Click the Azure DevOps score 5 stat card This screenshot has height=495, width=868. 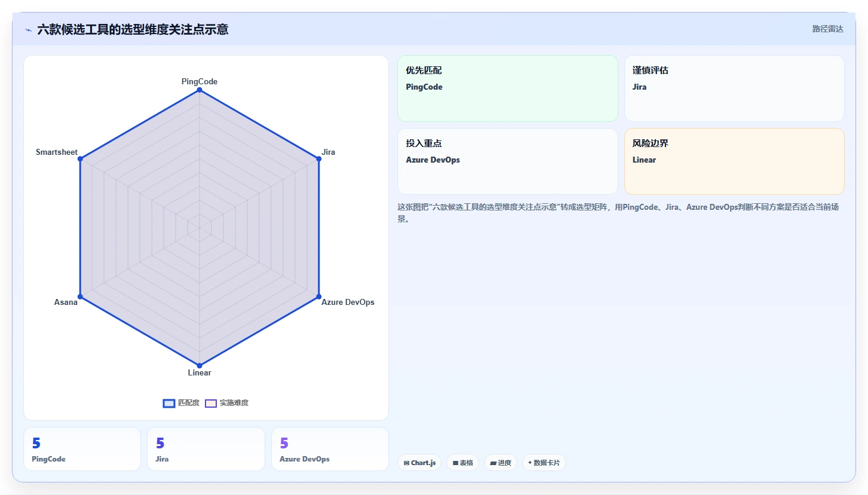click(330, 449)
